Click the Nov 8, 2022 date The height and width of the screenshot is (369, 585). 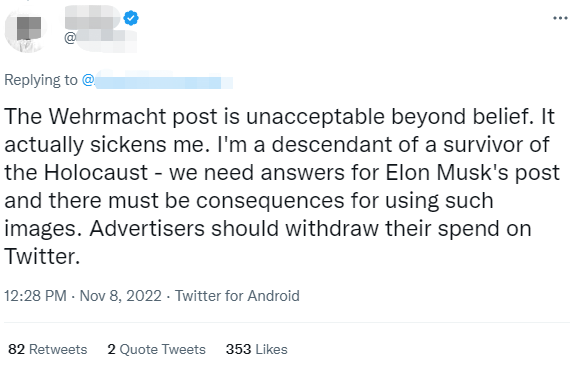[x=121, y=295]
